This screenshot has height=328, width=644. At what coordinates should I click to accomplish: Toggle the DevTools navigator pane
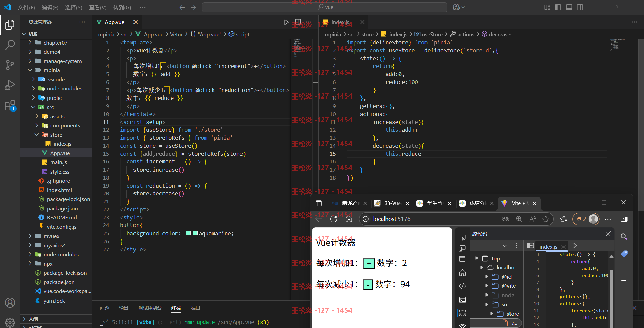pyautogui.click(x=530, y=246)
